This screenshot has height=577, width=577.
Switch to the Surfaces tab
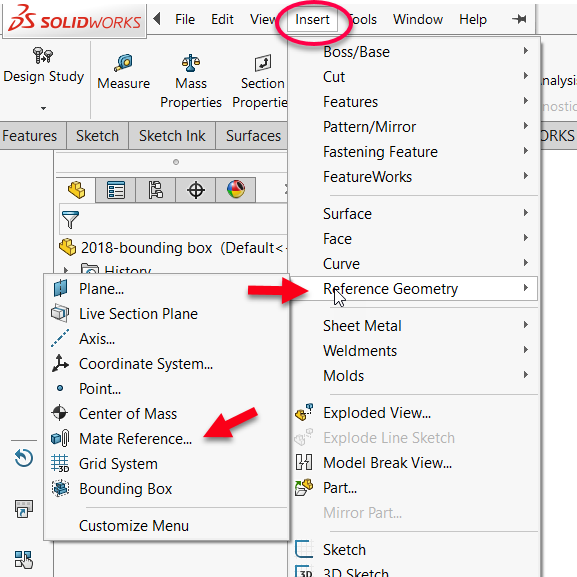253,136
